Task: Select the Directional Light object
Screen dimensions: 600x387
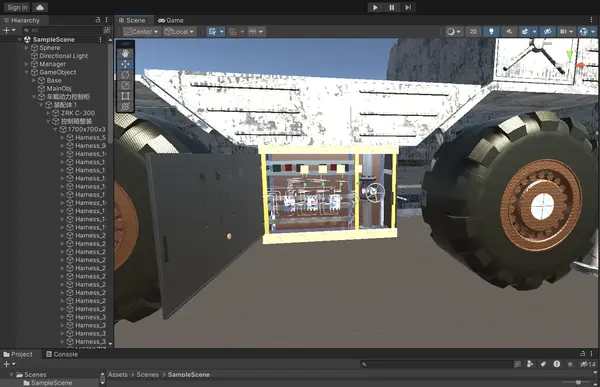Action: pyautogui.click(x=64, y=56)
